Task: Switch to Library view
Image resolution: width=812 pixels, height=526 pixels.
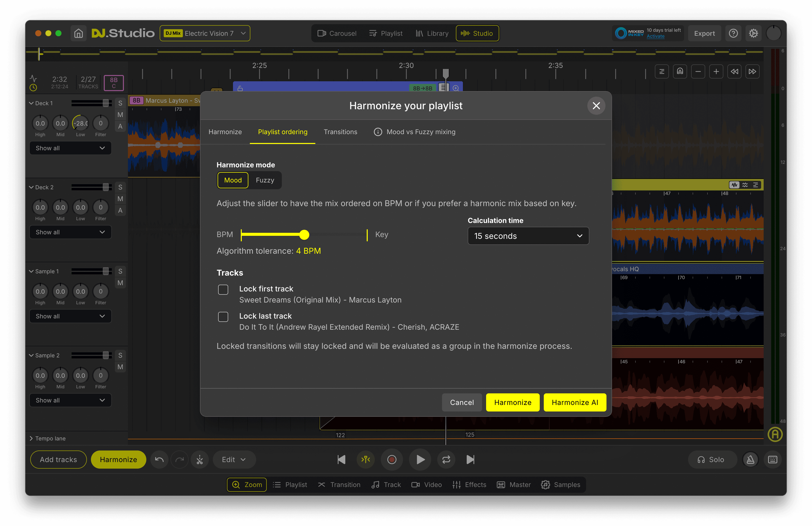Action: (x=432, y=33)
